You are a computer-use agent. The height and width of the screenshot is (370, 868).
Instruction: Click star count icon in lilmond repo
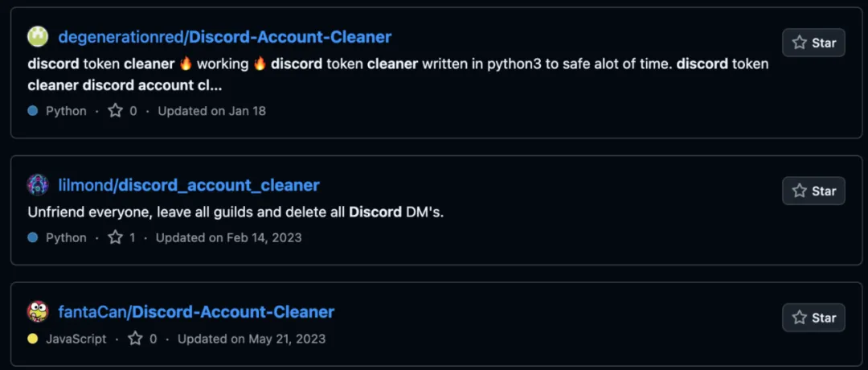click(116, 238)
